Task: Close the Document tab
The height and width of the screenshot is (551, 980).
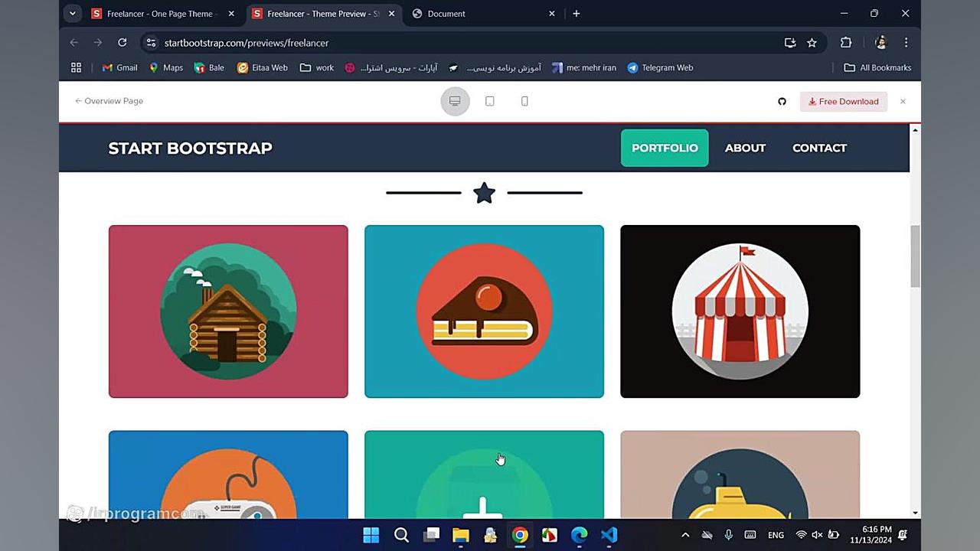Action: tap(552, 14)
